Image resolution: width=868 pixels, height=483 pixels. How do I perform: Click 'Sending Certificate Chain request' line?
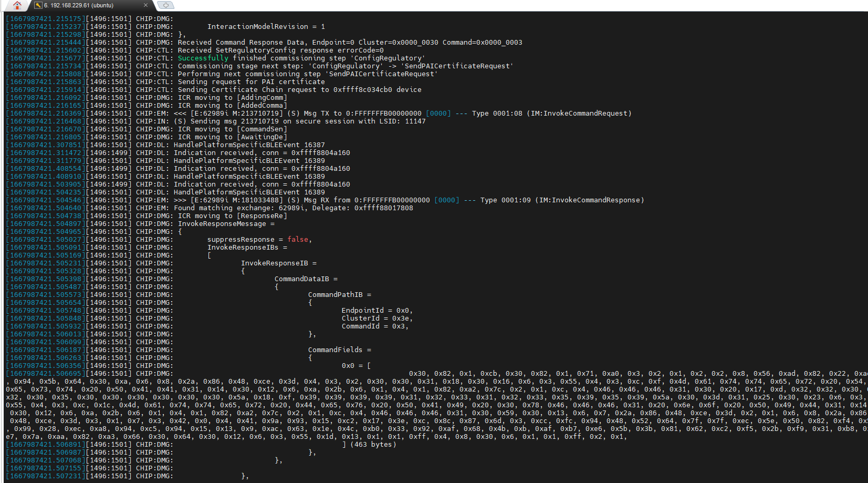300,90
